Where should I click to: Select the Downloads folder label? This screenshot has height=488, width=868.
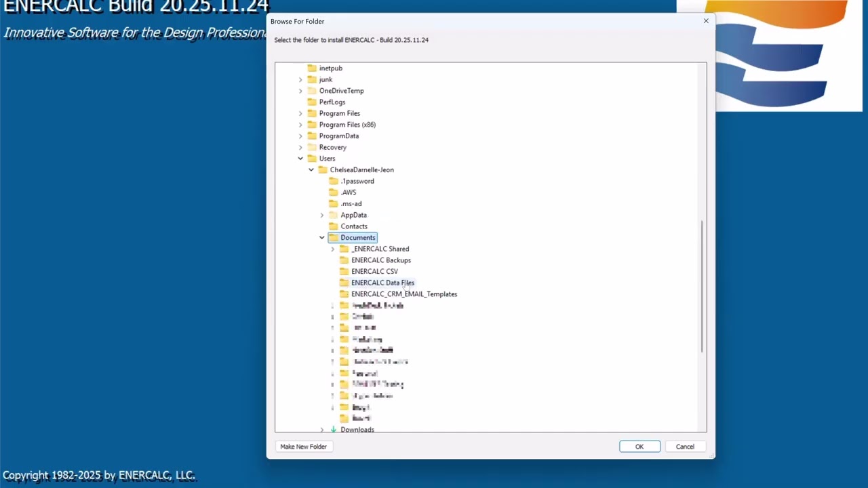357,430
